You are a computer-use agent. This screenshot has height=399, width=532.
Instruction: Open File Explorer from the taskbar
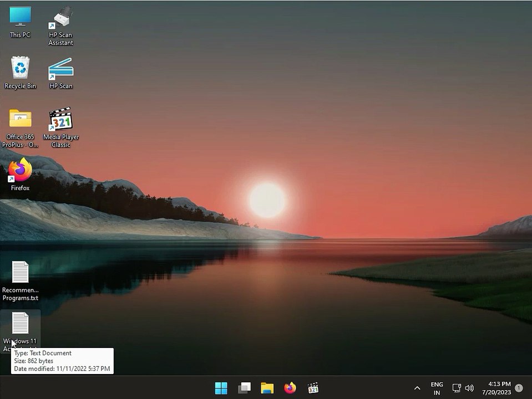click(267, 388)
